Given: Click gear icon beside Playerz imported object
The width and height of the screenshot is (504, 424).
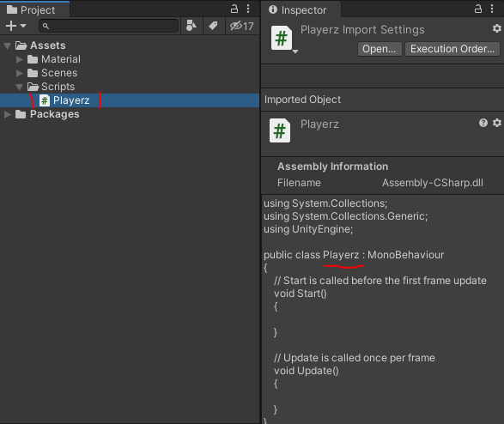Looking at the screenshot, I should click(x=497, y=123).
